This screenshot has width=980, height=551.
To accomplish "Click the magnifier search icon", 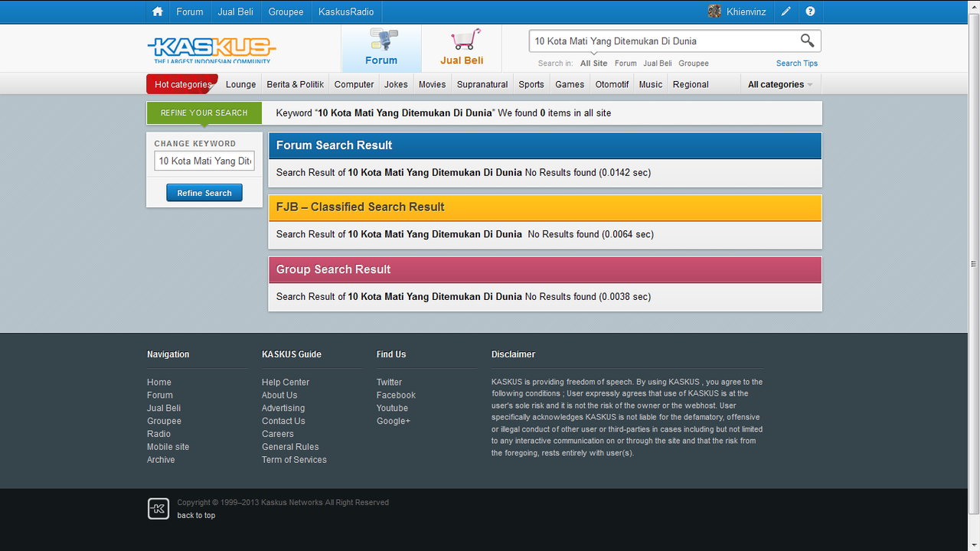I will click(x=807, y=41).
